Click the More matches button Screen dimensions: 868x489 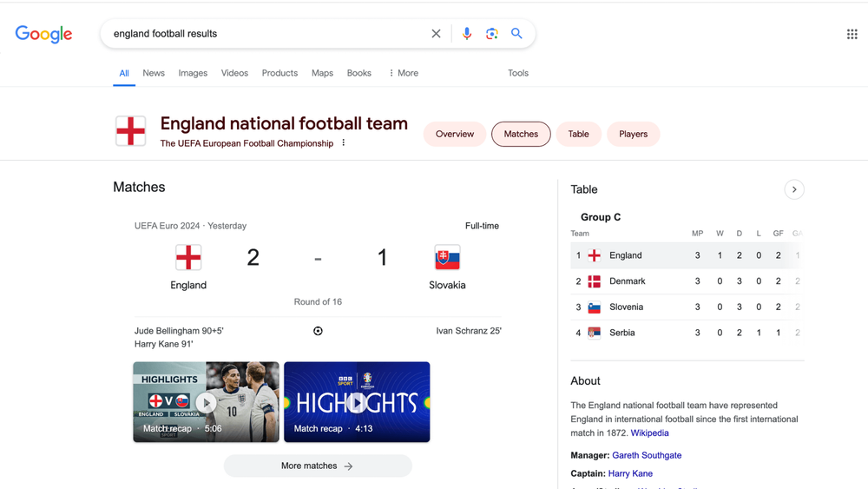(x=318, y=466)
